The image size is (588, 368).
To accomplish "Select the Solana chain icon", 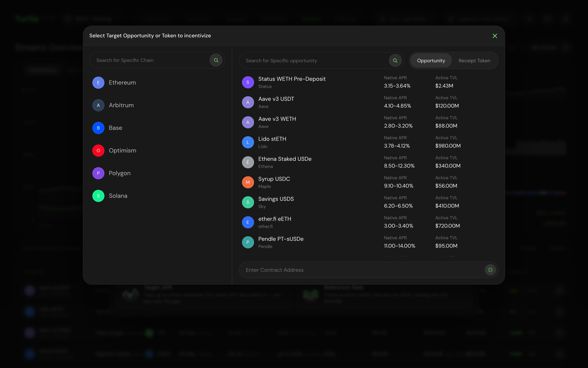I will pyautogui.click(x=98, y=196).
